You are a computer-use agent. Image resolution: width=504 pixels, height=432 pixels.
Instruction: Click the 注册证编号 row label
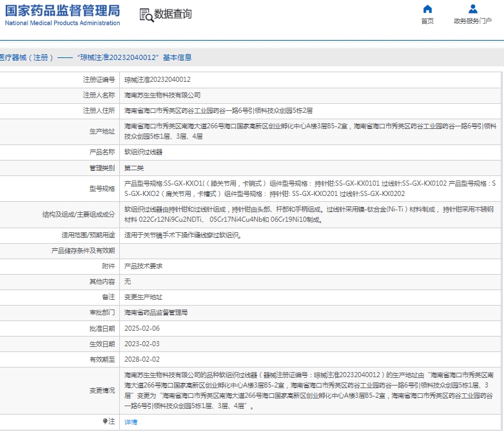pos(99,79)
